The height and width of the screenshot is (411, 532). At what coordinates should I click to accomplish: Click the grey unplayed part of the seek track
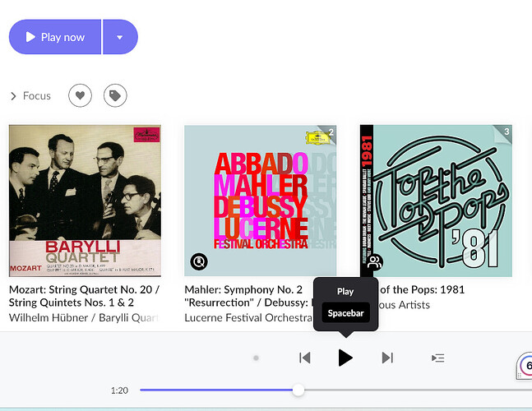418,390
